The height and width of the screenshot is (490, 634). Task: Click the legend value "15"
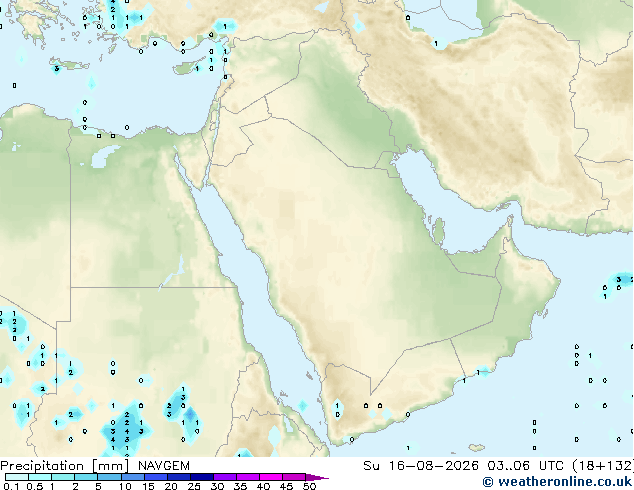point(148,486)
